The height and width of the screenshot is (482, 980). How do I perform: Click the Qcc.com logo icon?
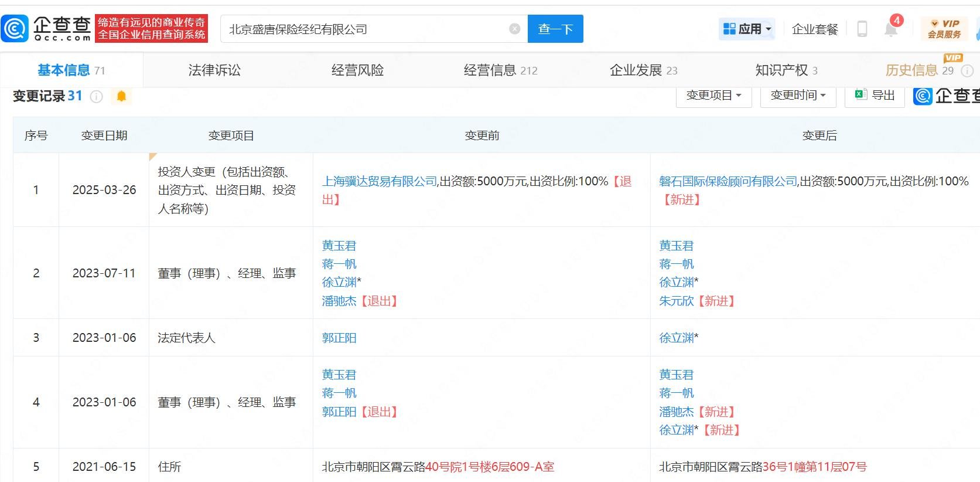(x=15, y=29)
